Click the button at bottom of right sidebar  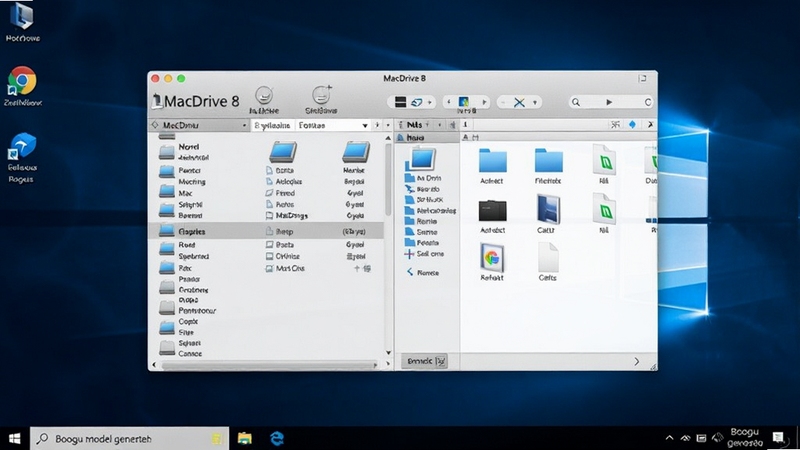424,361
